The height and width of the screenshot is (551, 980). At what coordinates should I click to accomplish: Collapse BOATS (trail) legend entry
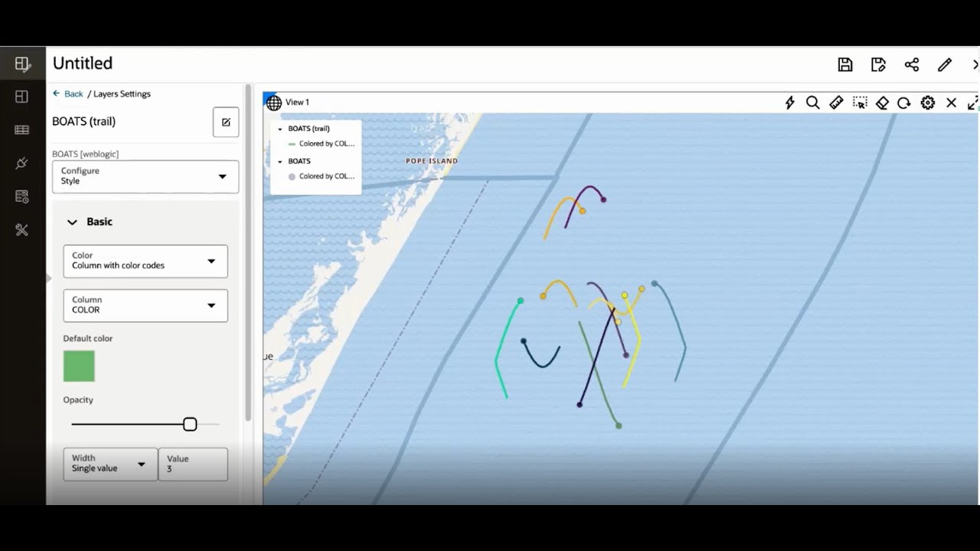click(280, 129)
